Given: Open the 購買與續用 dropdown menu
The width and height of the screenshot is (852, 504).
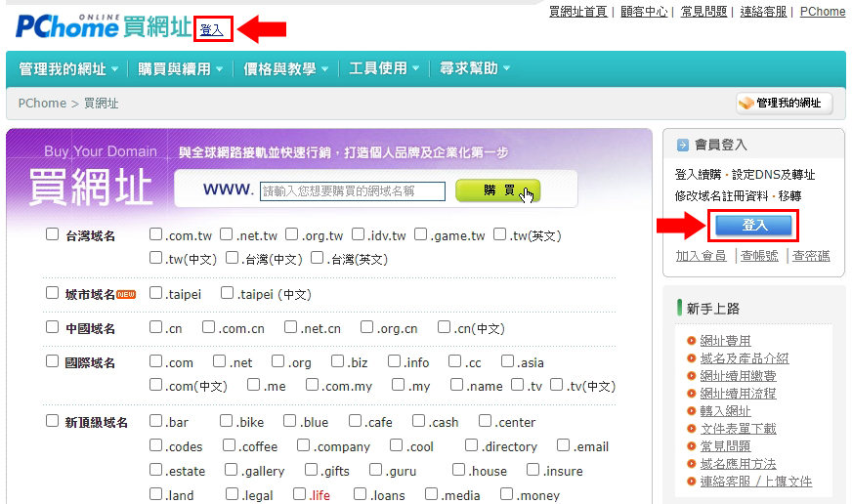Looking at the screenshot, I should (181, 69).
